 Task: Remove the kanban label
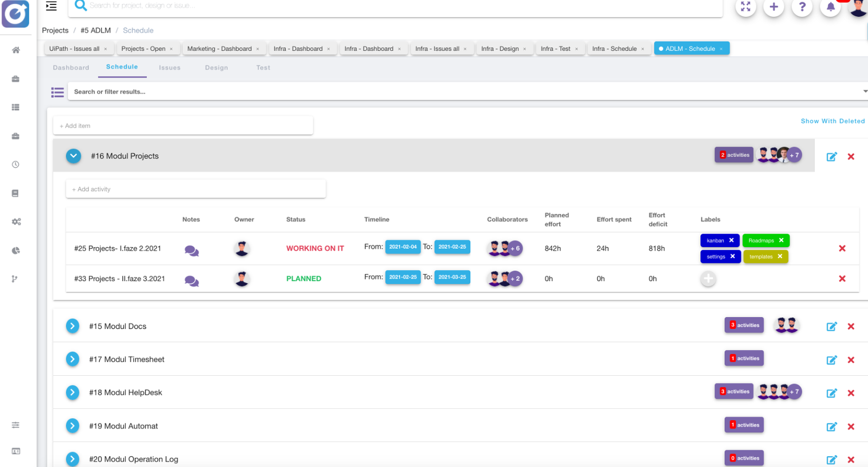coord(731,240)
